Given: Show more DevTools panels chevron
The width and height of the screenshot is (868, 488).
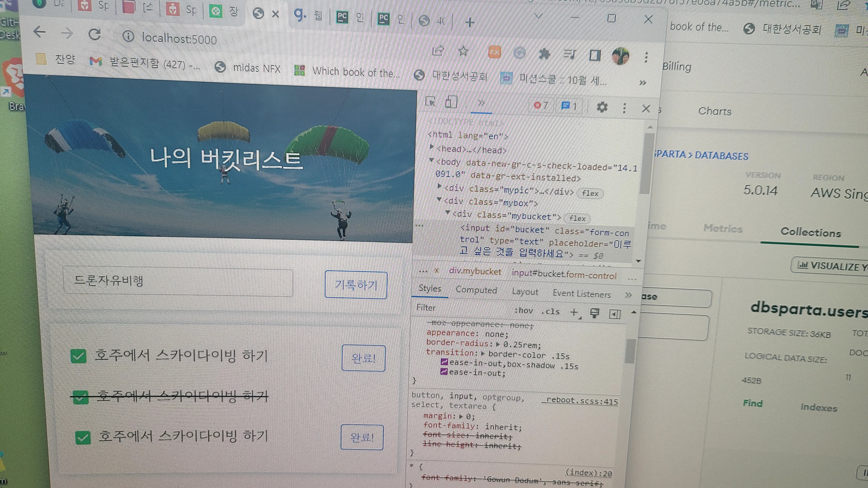Looking at the screenshot, I should click(x=481, y=103).
